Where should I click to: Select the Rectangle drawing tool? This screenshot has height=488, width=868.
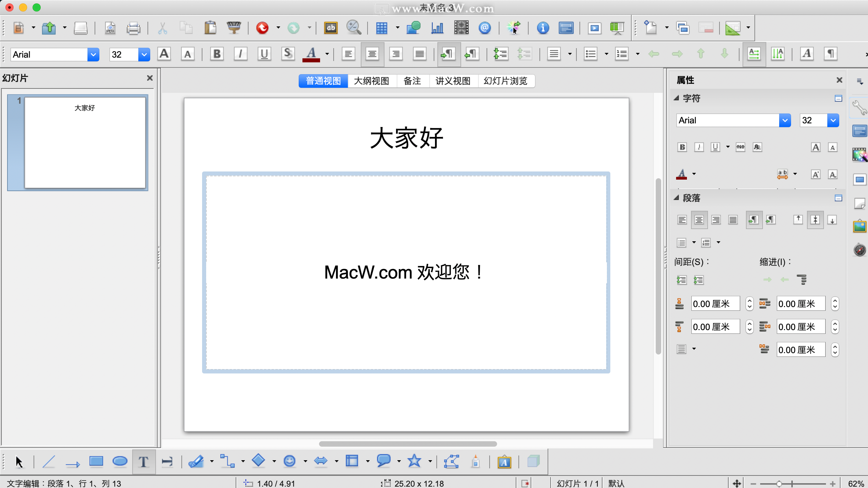96,462
